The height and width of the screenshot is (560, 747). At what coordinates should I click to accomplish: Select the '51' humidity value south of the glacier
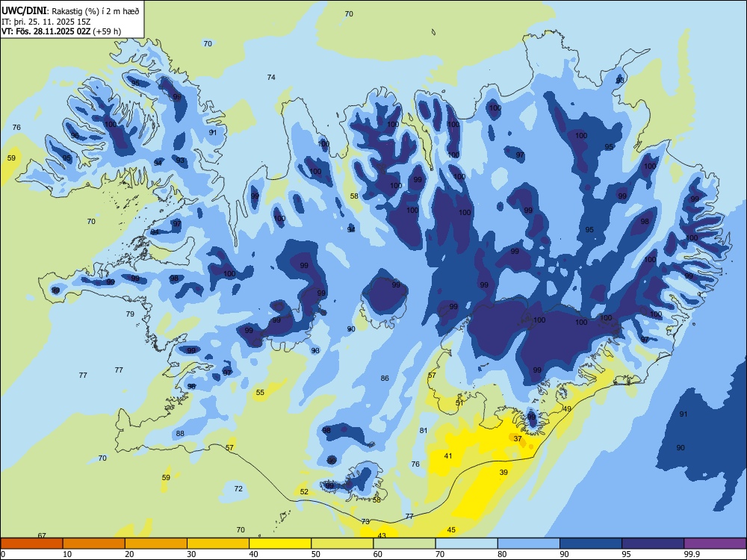[x=459, y=403]
